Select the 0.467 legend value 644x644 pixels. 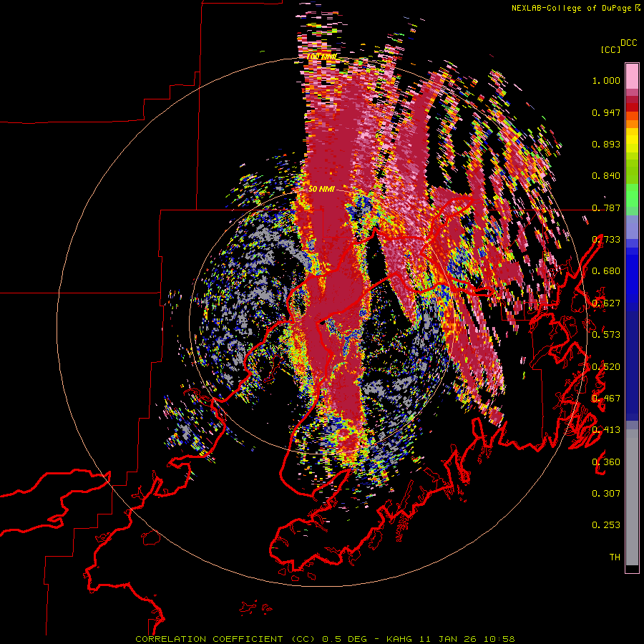pos(606,398)
